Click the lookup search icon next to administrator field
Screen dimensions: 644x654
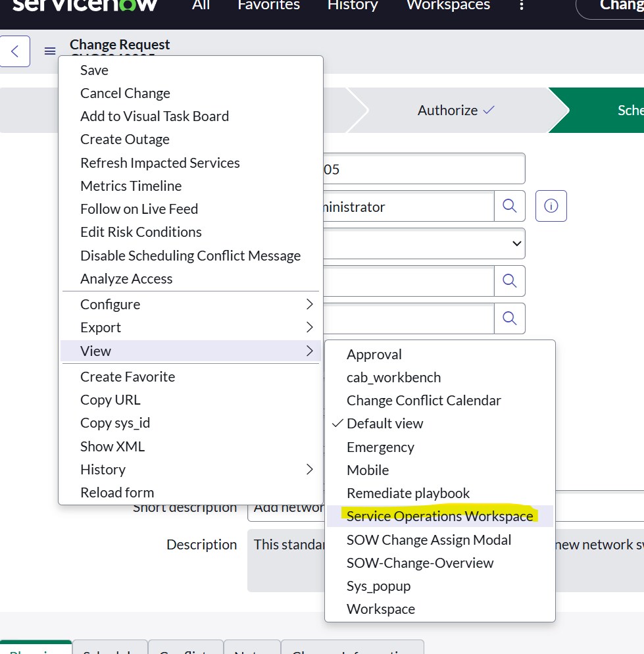pyautogui.click(x=509, y=206)
